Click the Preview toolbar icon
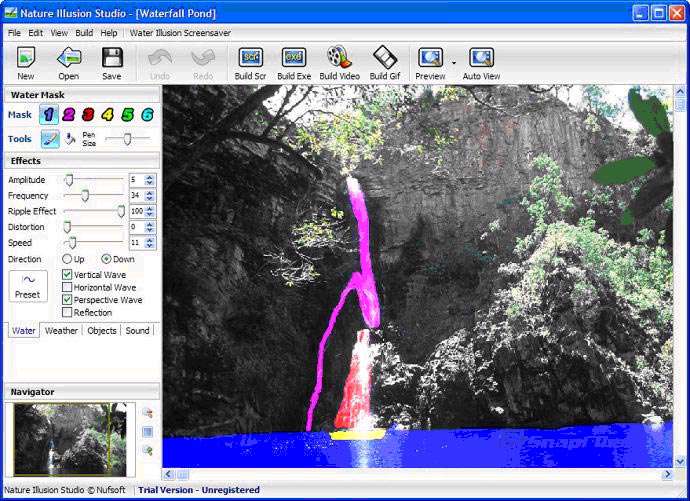This screenshot has width=690, height=501. pos(431,58)
